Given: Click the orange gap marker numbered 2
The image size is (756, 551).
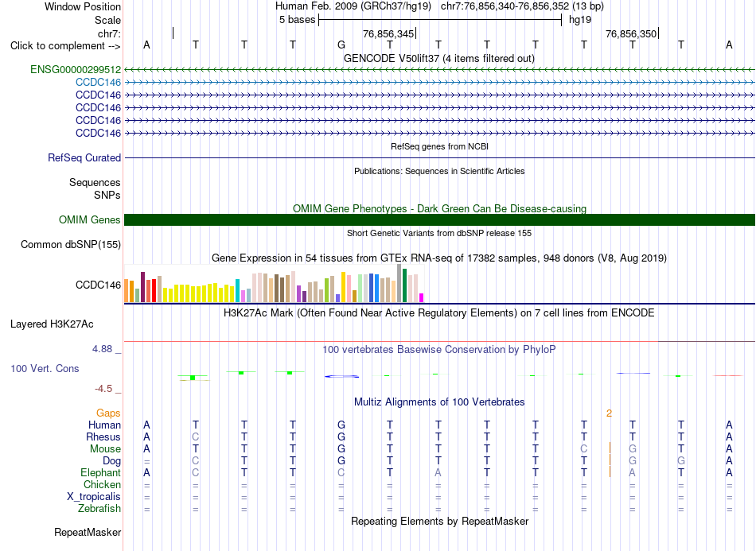Looking at the screenshot, I should [609, 413].
